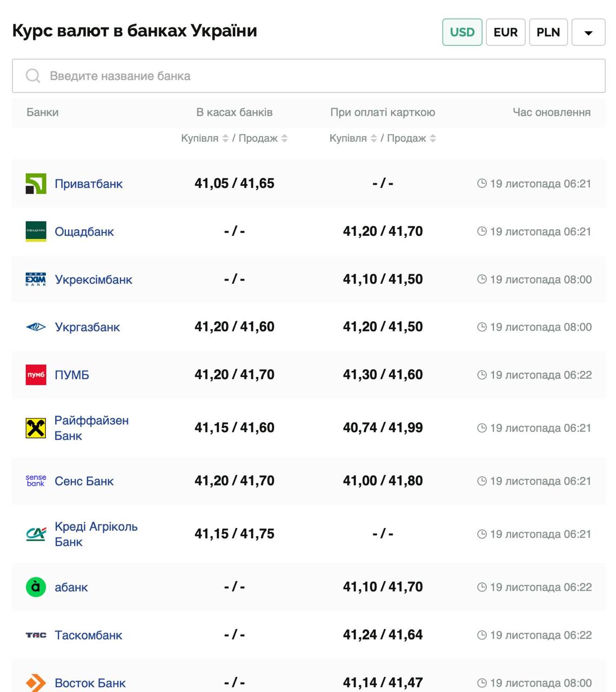Click the Укрексімбанк EXIM logo
The image size is (616, 692).
[36, 280]
